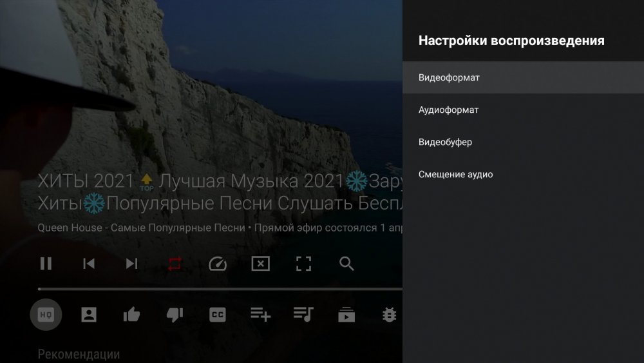Pause the video playback
Image resolution: width=644 pixels, height=363 pixels.
point(46,264)
